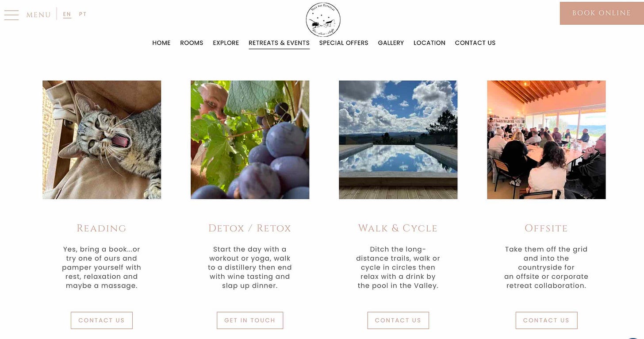Click Contact Us under Offsite

pos(546,320)
